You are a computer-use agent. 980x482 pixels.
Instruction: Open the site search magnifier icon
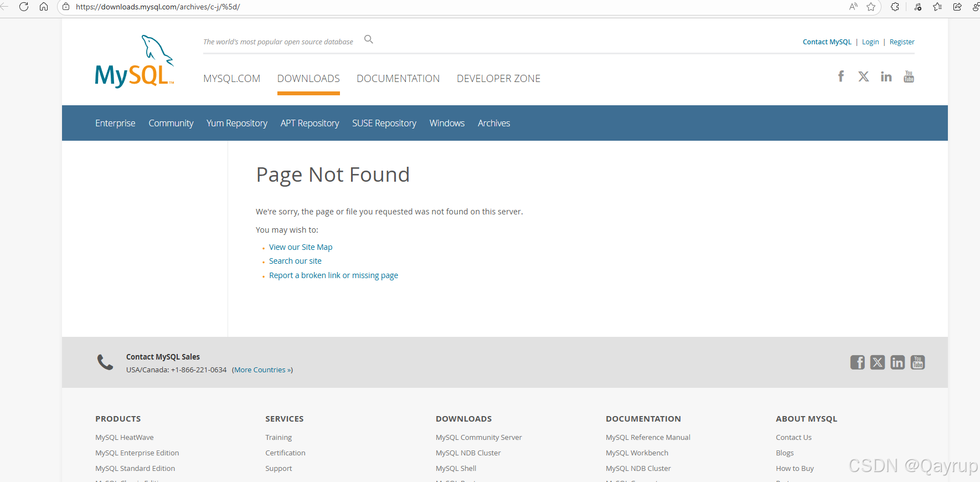369,39
